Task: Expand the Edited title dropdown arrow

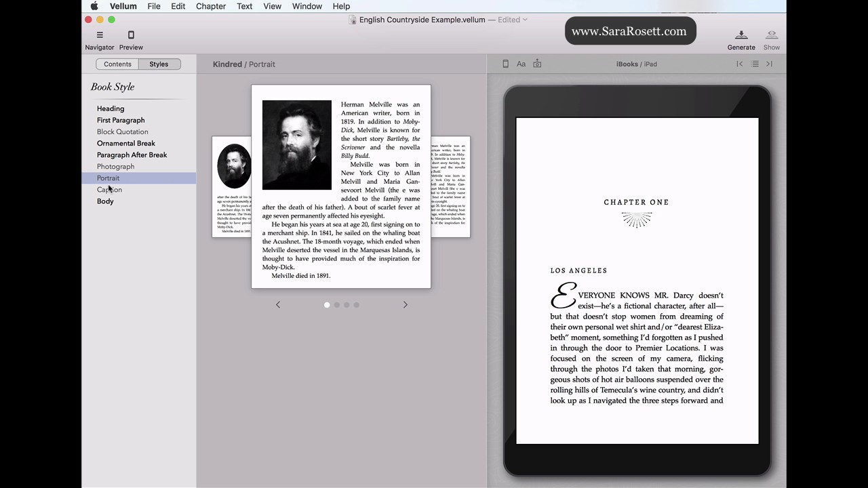Action: tap(525, 20)
